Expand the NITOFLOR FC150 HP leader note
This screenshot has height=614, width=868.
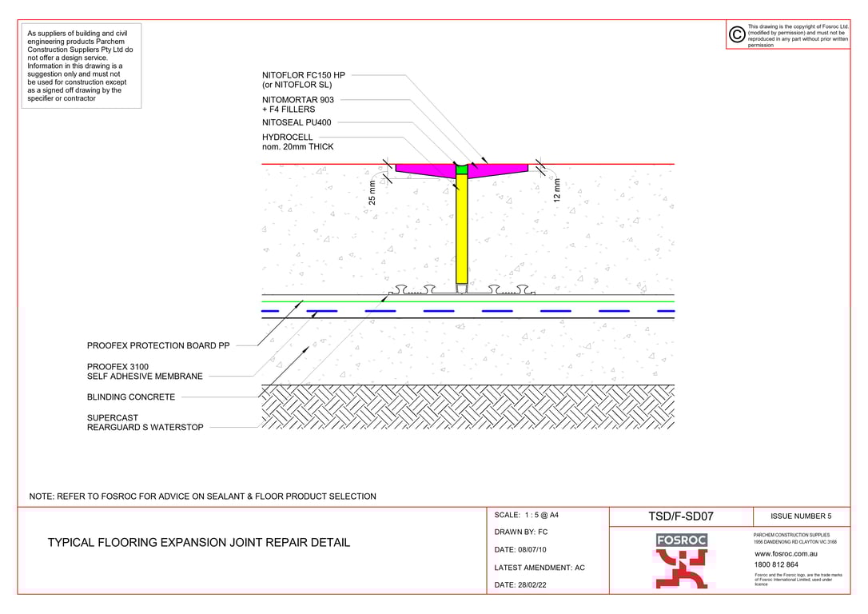click(x=302, y=76)
